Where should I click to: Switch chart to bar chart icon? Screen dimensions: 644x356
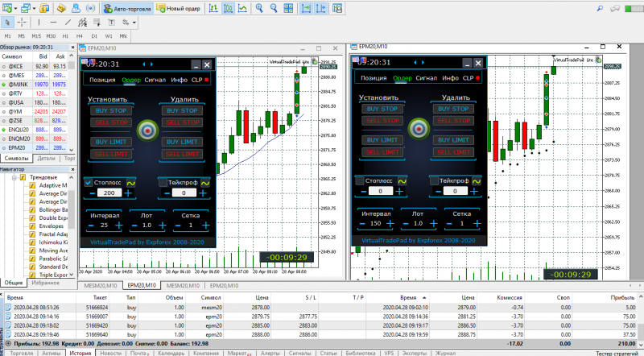point(213,8)
